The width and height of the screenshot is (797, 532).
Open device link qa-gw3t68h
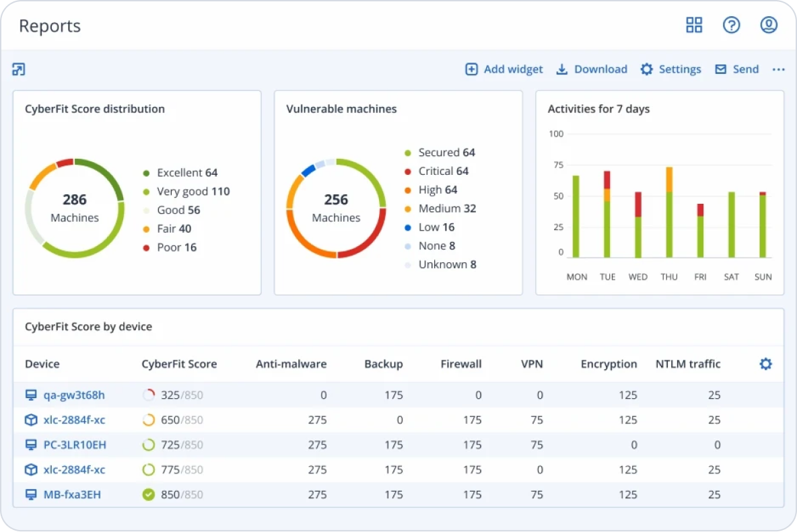[74, 395]
